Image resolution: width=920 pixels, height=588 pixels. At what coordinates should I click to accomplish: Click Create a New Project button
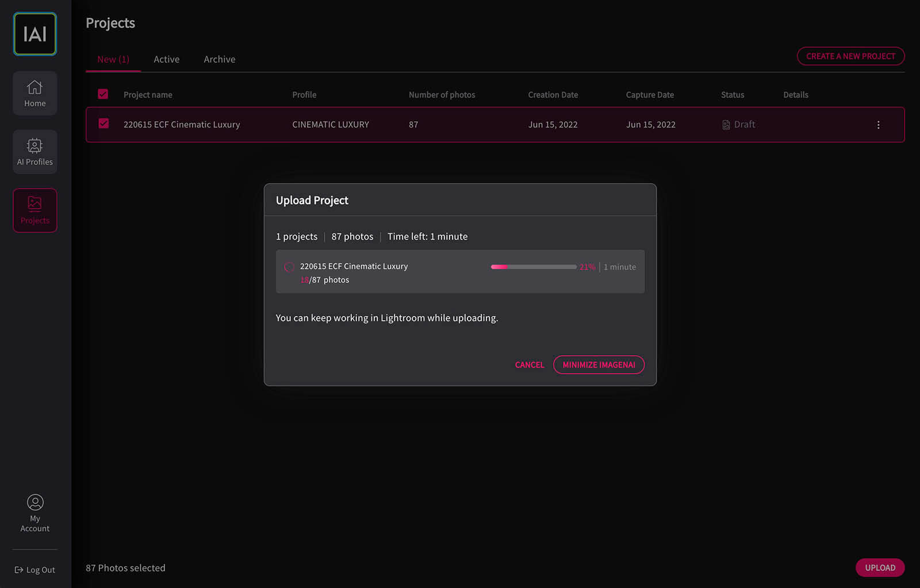pyautogui.click(x=850, y=56)
